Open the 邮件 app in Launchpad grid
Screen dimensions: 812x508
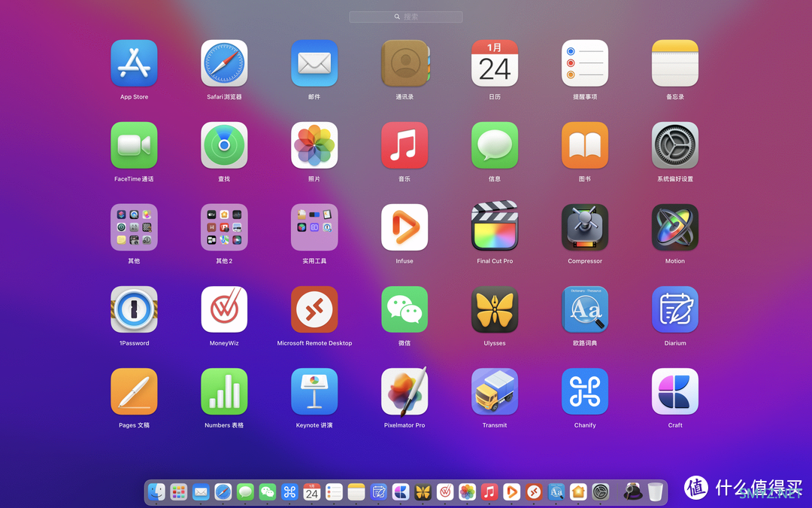tap(314, 63)
